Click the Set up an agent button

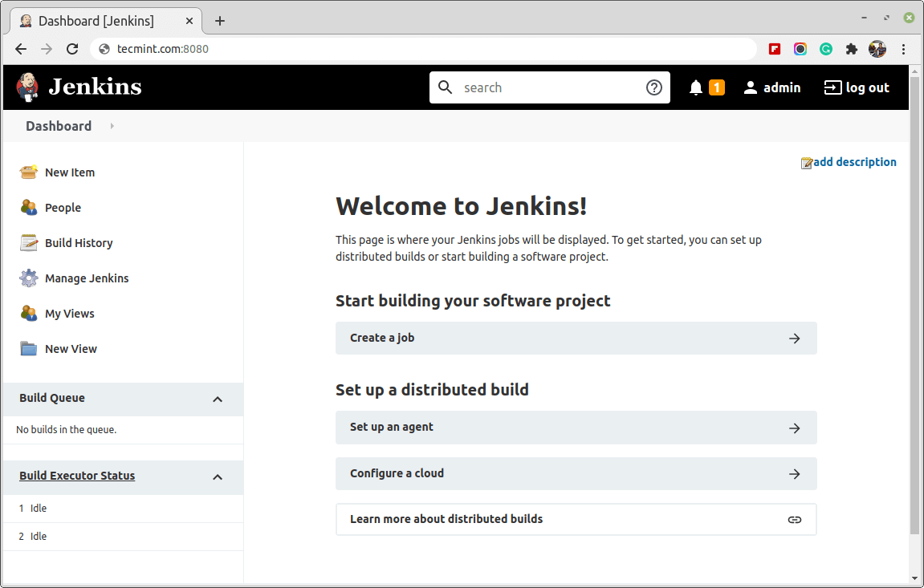click(576, 428)
